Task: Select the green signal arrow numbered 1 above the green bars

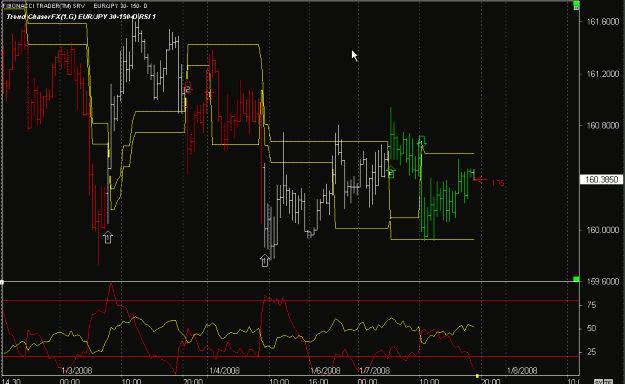Action: [422, 142]
